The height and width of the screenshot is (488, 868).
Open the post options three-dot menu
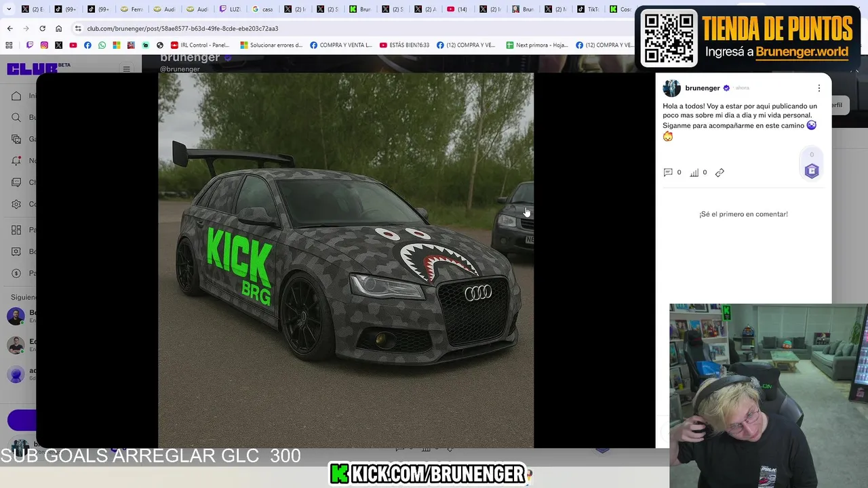818,88
